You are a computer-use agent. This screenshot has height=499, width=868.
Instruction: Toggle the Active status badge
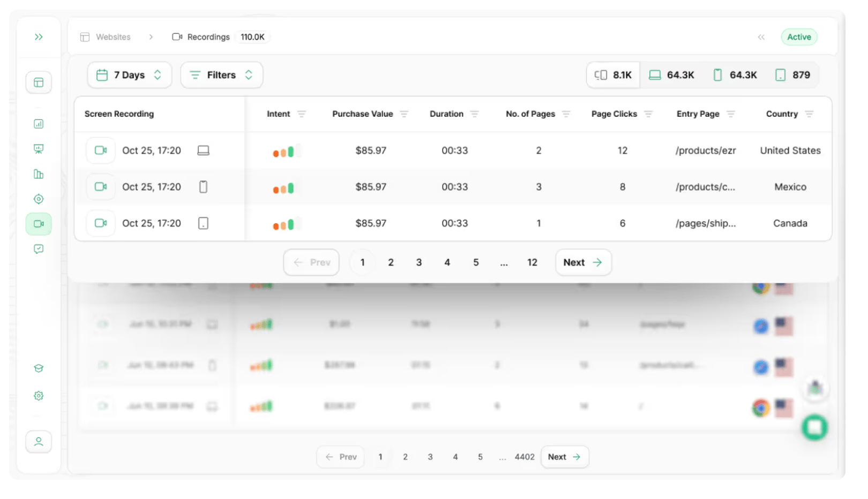[x=799, y=37]
